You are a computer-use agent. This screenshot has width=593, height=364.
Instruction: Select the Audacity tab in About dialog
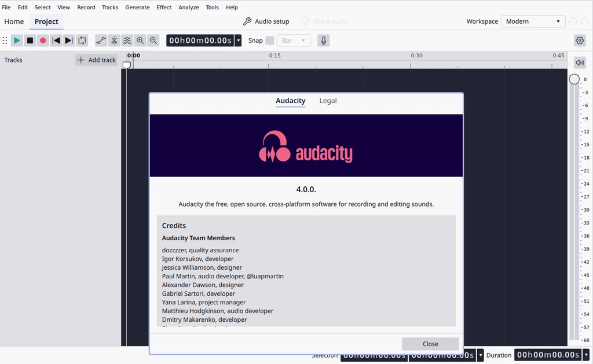pyautogui.click(x=291, y=101)
